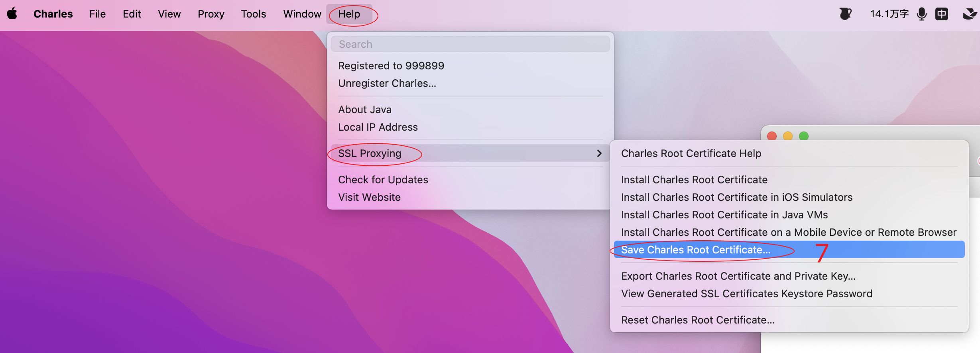Click the 14.1万字 word count status item
The image size is (980, 353).
[889, 14]
